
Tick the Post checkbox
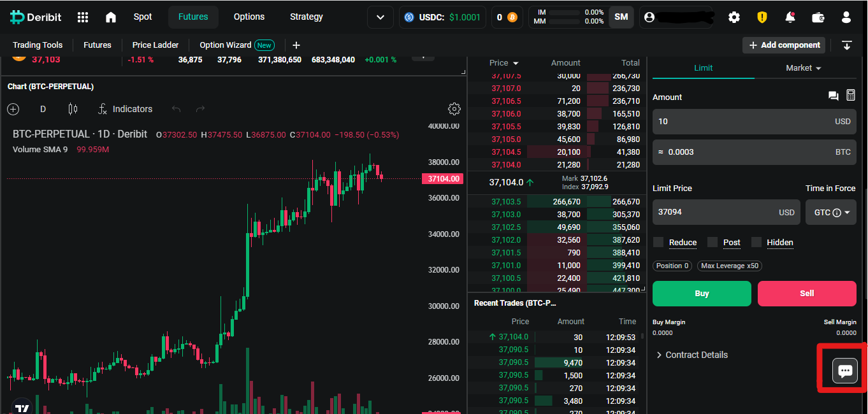(x=712, y=242)
